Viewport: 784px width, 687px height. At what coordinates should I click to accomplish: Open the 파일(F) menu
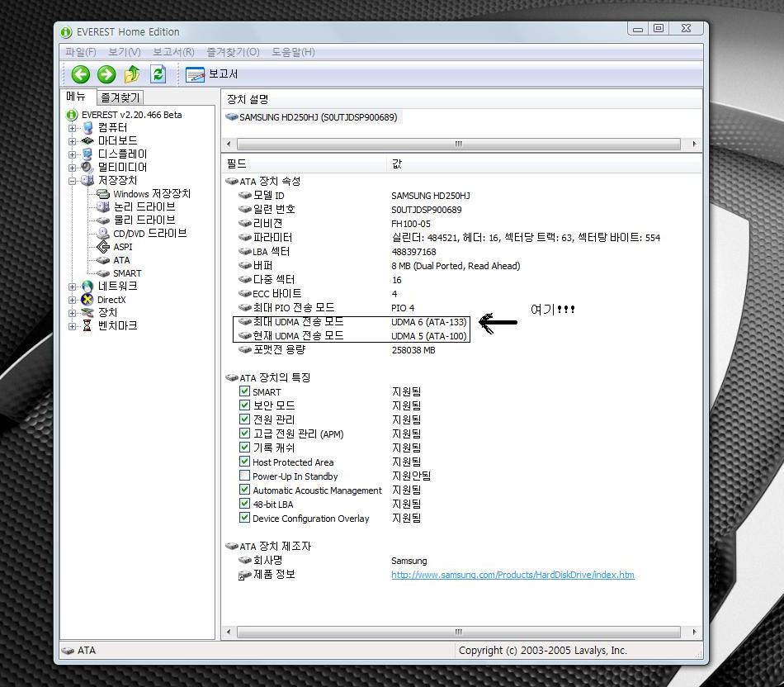81,52
